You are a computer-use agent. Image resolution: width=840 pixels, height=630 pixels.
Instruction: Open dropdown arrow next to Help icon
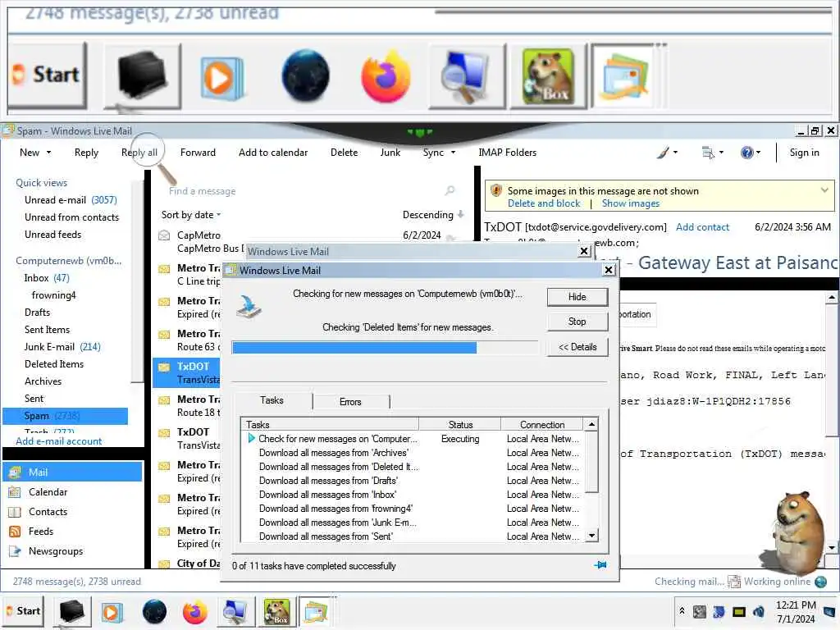coord(758,153)
